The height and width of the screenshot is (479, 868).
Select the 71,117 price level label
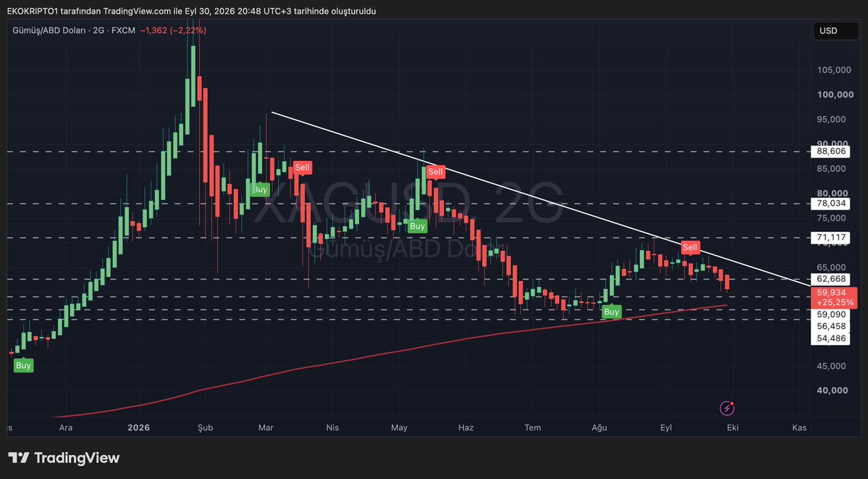pos(830,238)
